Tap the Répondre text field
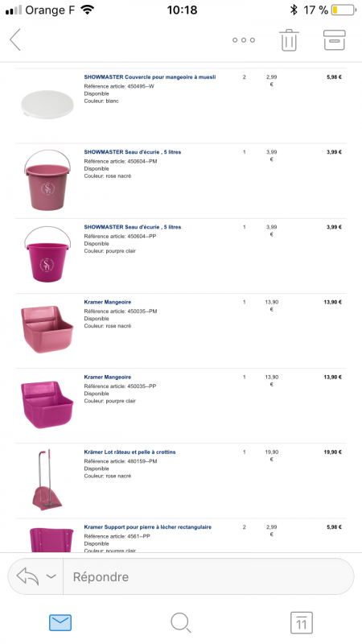The height and width of the screenshot is (644, 362). click(208, 576)
